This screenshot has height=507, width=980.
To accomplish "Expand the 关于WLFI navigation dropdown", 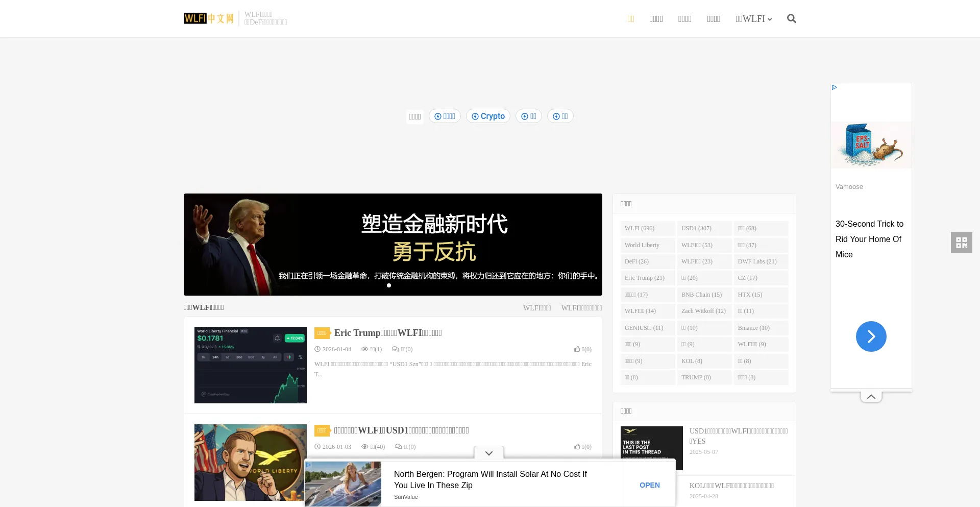I will 754,18.
